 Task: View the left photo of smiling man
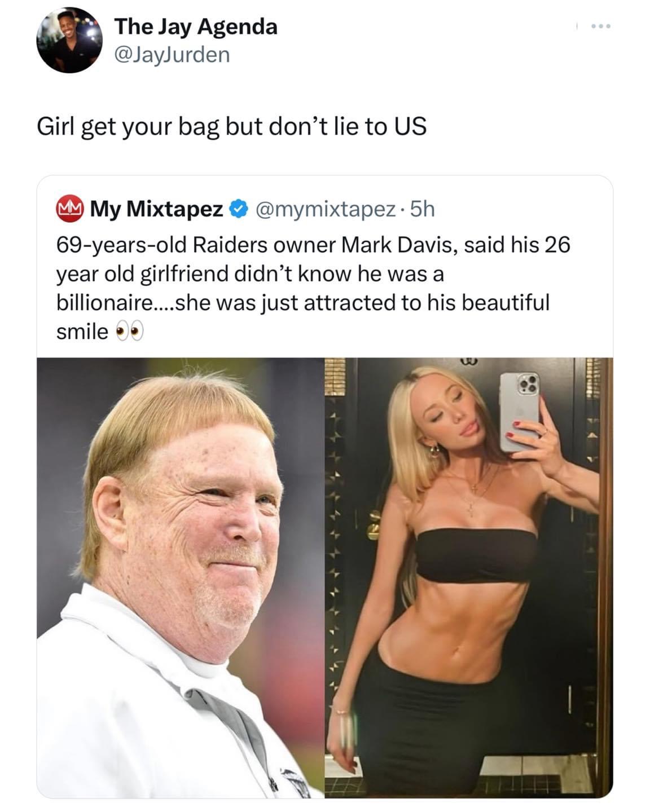point(181,578)
